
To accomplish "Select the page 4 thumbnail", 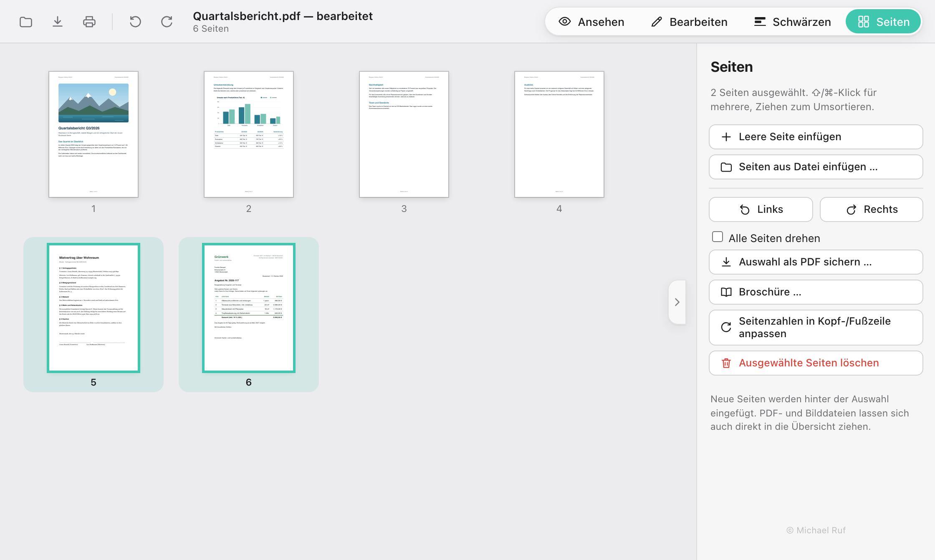I will [x=559, y=134].
